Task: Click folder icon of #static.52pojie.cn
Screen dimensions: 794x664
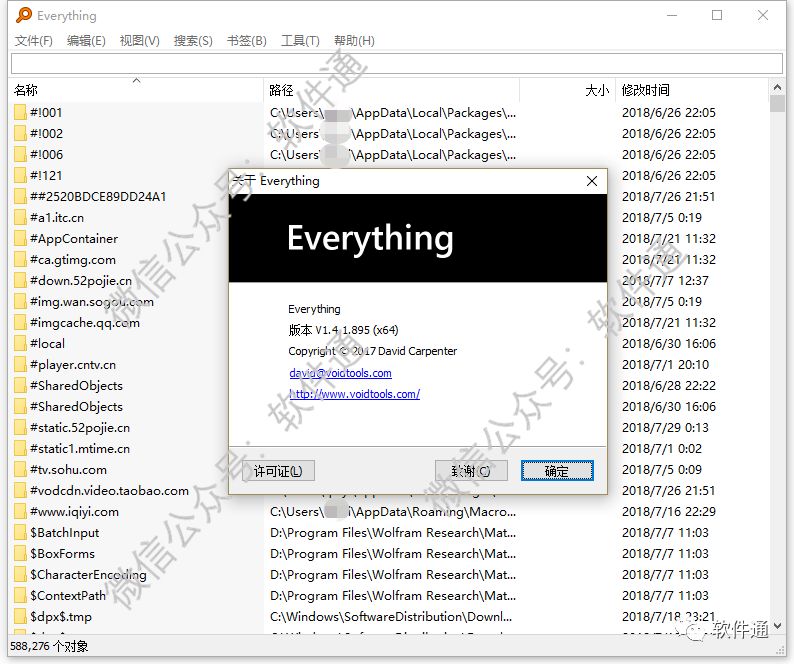Action: 20,428
